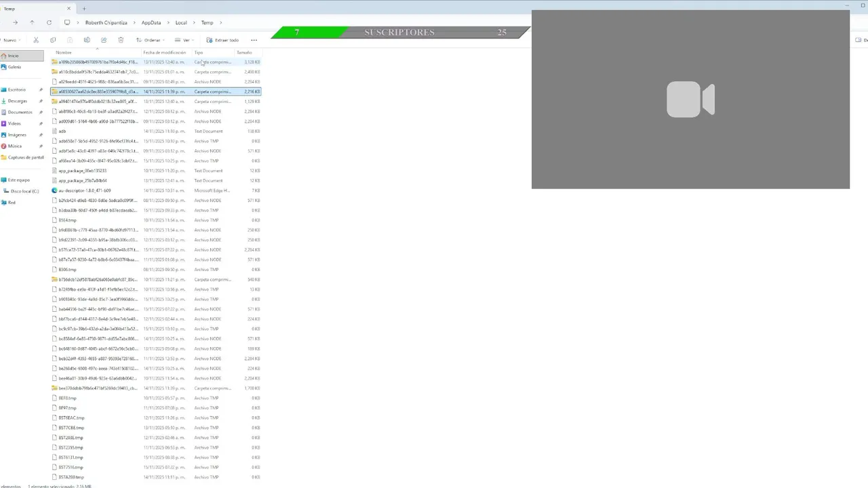The image size is (868, 488).
Task: Click pin icon next to Documentos
Action: (x=41, y=112)
